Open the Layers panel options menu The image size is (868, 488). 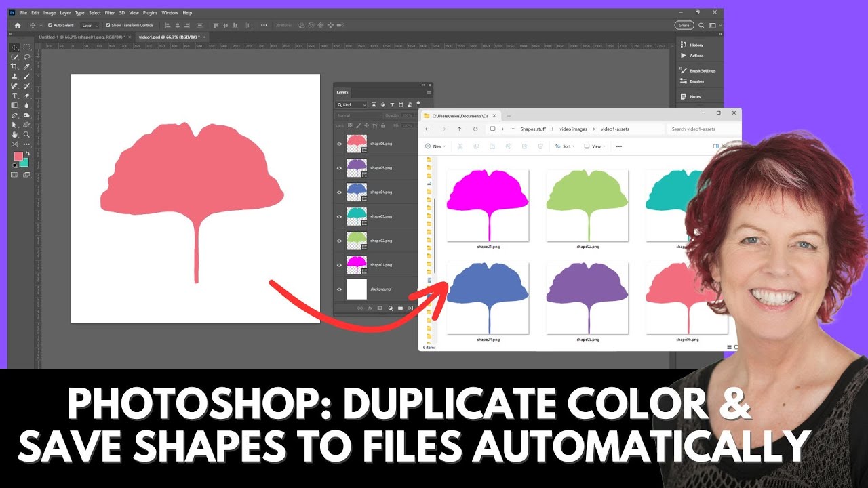429,92
